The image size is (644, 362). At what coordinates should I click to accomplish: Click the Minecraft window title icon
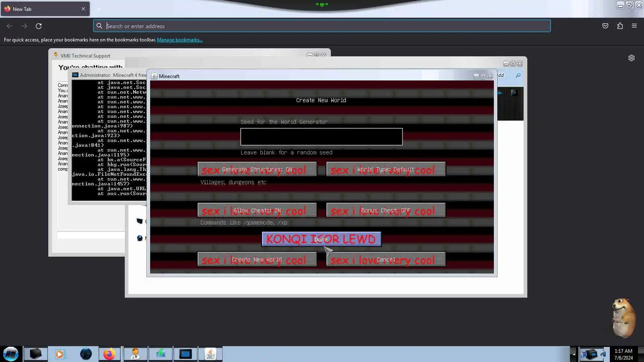point(154,76)
